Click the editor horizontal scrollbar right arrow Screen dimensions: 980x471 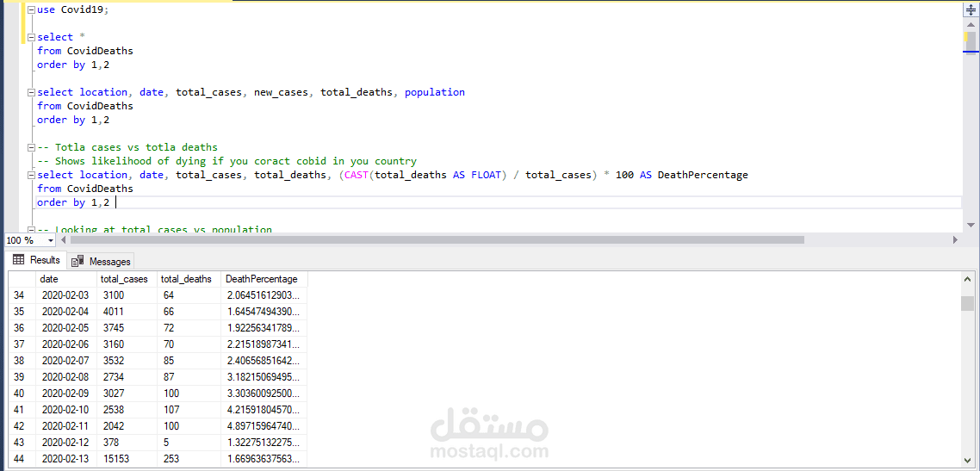coord(955,240)
